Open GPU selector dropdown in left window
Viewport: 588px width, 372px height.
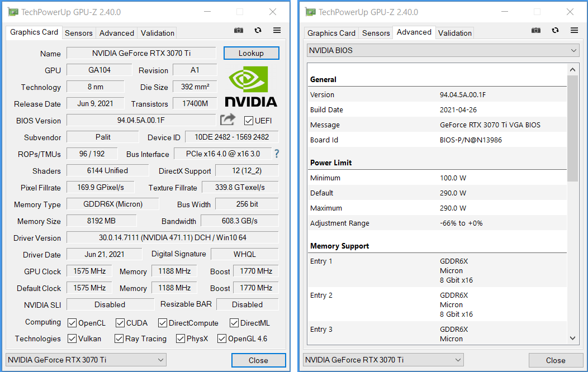86,360
